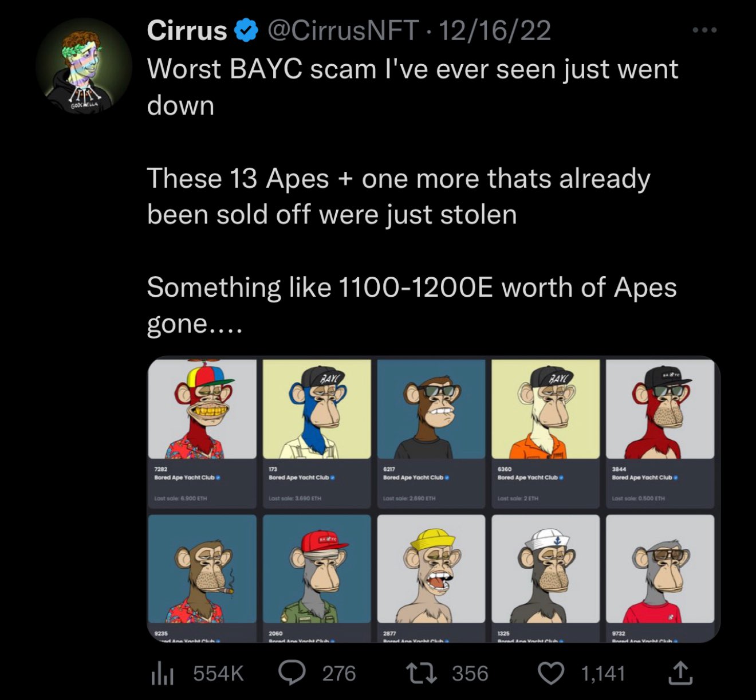Like the tweet with the heart icon
This screenshot has width=756, height=700.
(551, 674)
